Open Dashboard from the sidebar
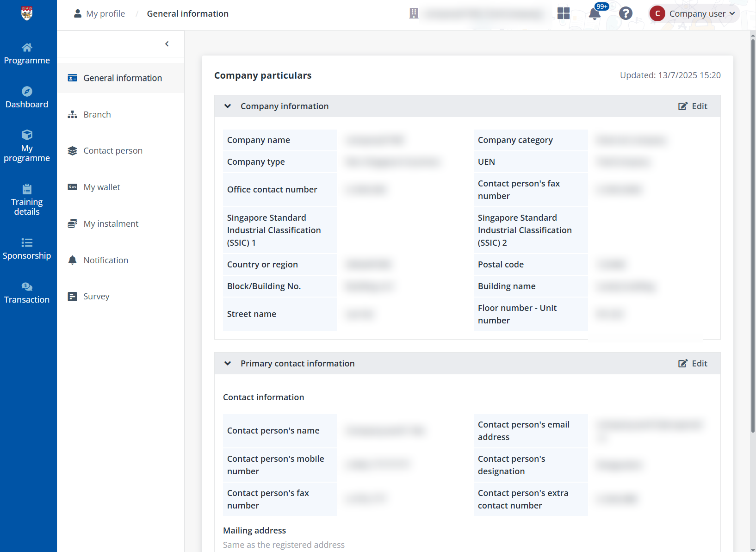Viewport: 756px width, 552px height. coord(27,98)
